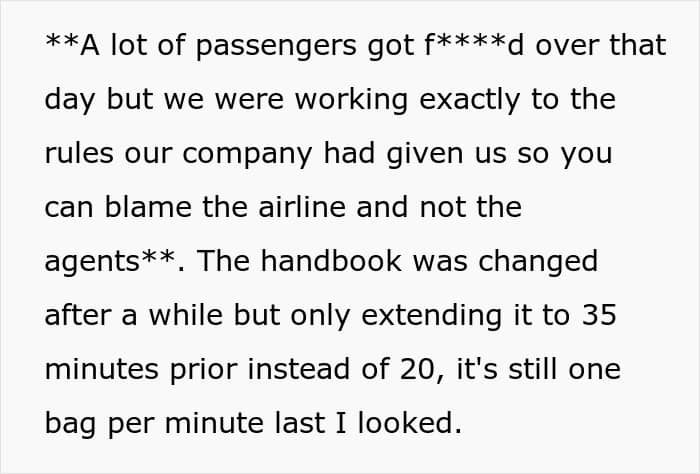Viewport: 700px width, 474px height.
Task: Click the word 'exactly' in the text
Action: (470, 101)
